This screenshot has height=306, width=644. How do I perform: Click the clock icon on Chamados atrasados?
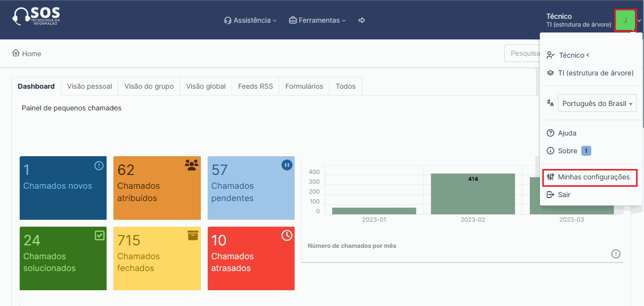coord(287,236)
